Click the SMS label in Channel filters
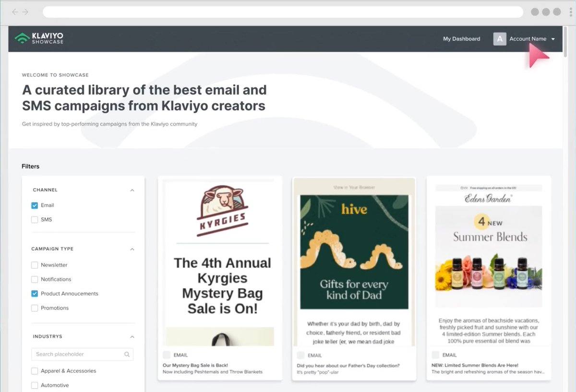Image resolution: width=576 pixels, height=392 pixels. point(46,220)
